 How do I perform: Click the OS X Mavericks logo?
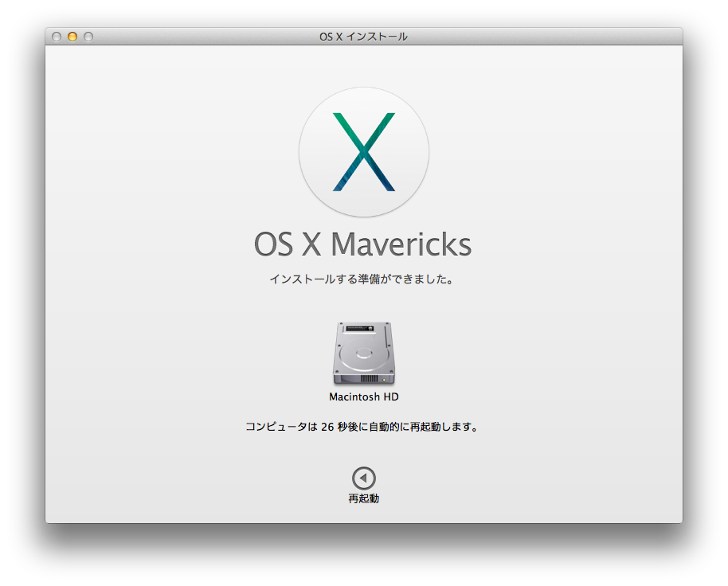[x=363, y=152]
